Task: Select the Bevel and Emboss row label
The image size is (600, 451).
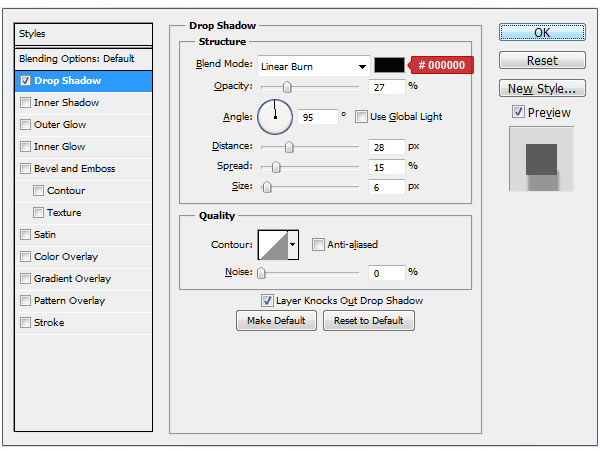Action: click(x=75, y=169)
